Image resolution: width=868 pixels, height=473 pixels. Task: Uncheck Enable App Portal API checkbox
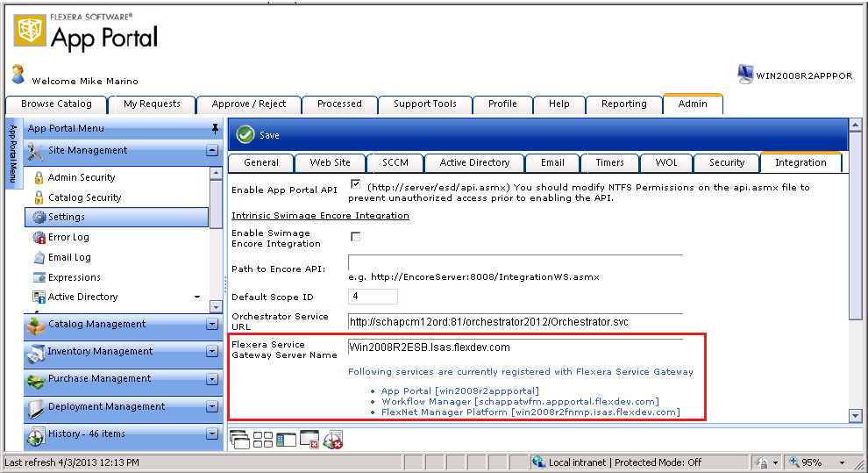[x=355, y=185]
